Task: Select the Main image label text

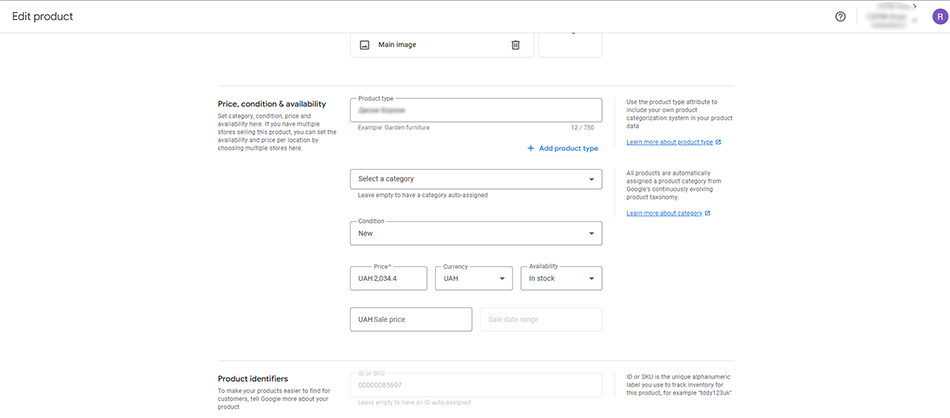Action: [x=397, y=45]
